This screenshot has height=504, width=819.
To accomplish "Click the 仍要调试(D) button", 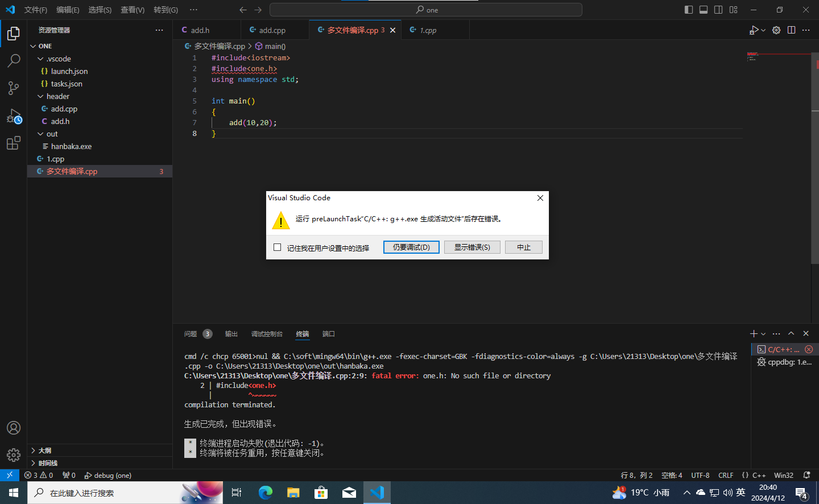I will tap(411, 247).
